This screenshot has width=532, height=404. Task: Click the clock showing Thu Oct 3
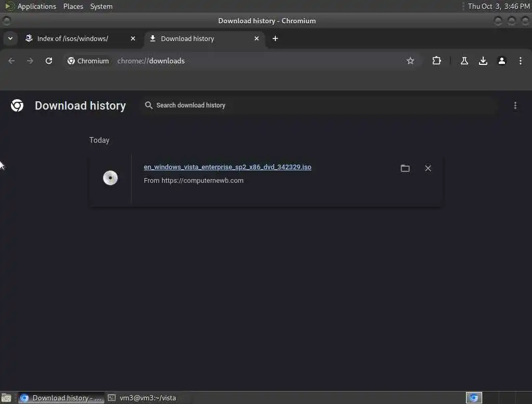[499, 6]
